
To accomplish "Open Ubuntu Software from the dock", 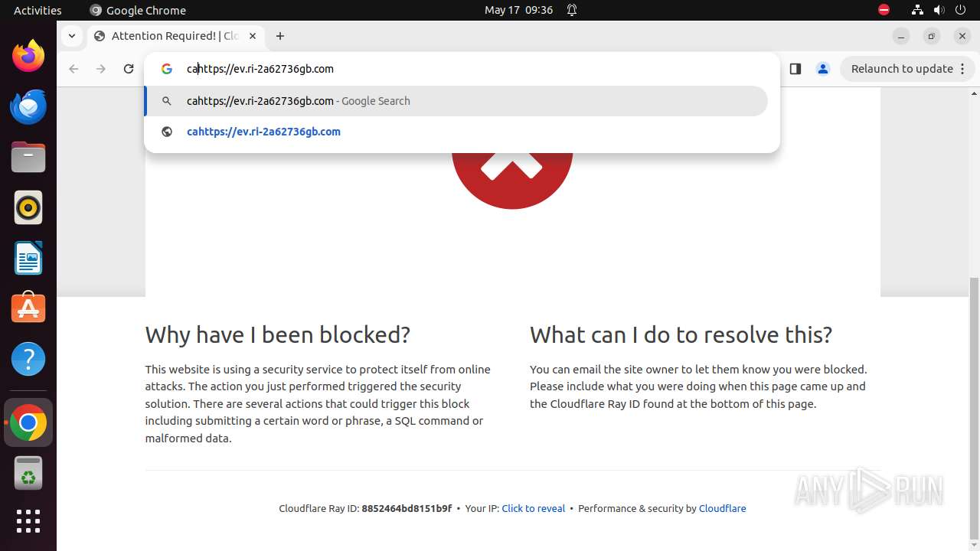I will click(x=28, y=308).
